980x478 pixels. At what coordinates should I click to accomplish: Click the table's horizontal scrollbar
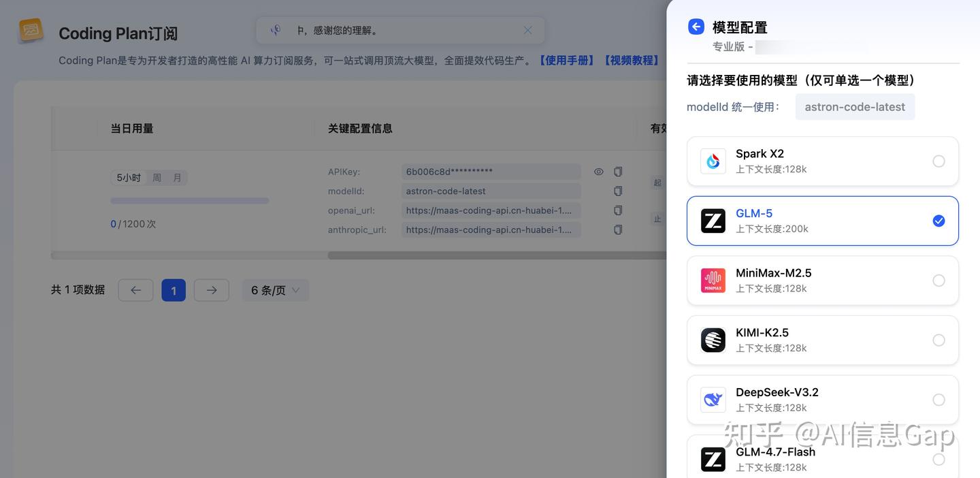(497, 256)
